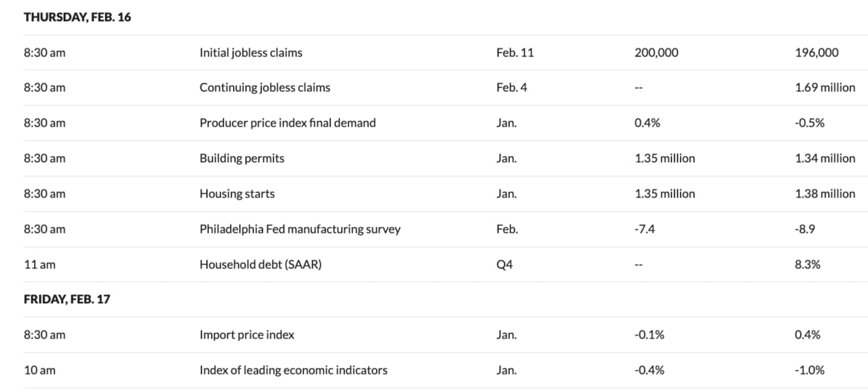Click the 8.3% household debt value
The height and width of the screenshot is (392, 868).
pyautogui.click(x=807, y=265)
